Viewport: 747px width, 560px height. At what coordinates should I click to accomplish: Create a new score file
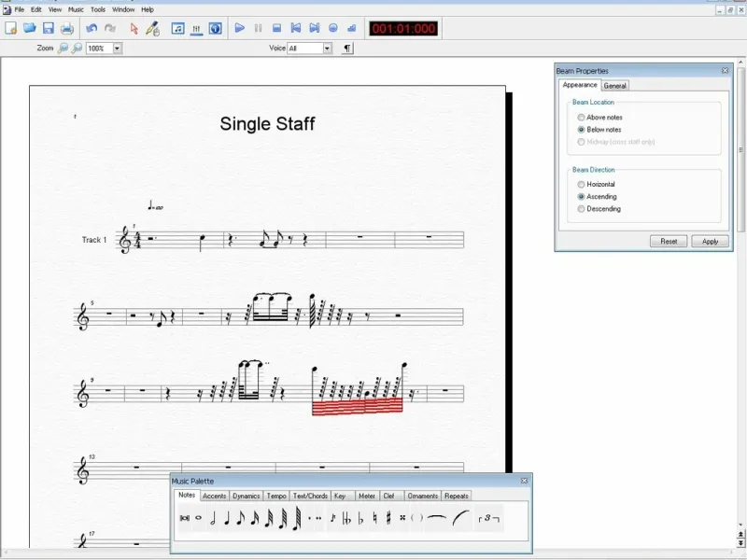point(10,29)
